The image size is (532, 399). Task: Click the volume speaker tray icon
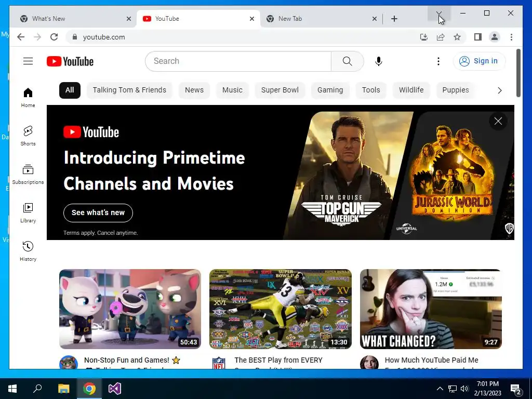[464, 389]
